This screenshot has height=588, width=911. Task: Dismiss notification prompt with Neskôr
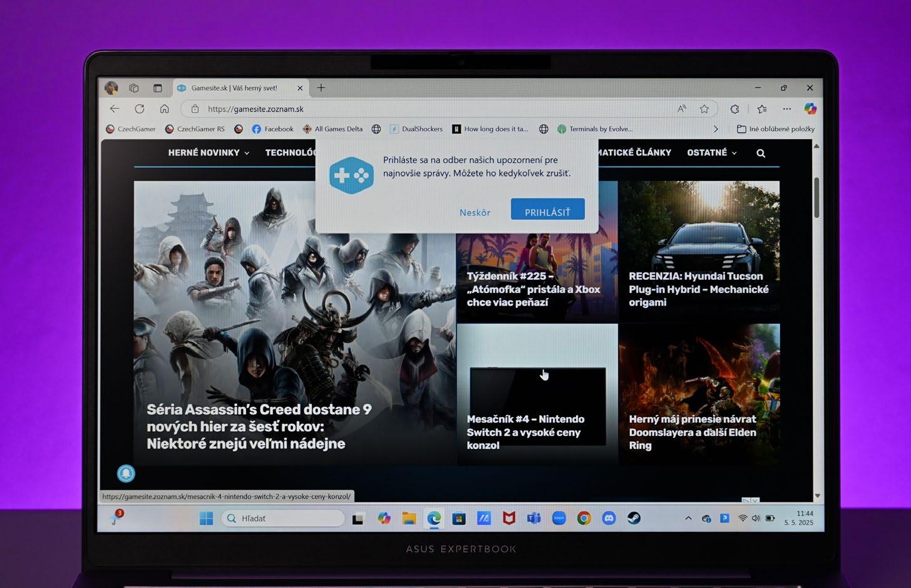click(475, 213)
